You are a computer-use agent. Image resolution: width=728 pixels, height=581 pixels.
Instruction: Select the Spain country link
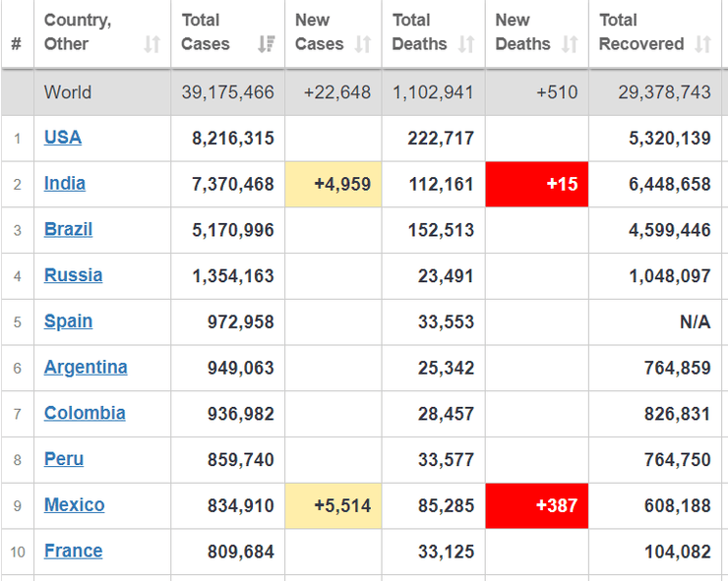[69, 321]
